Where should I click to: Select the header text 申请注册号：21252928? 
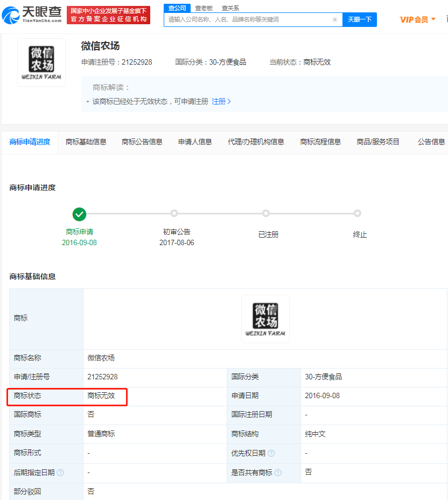[x=117, y=62]
